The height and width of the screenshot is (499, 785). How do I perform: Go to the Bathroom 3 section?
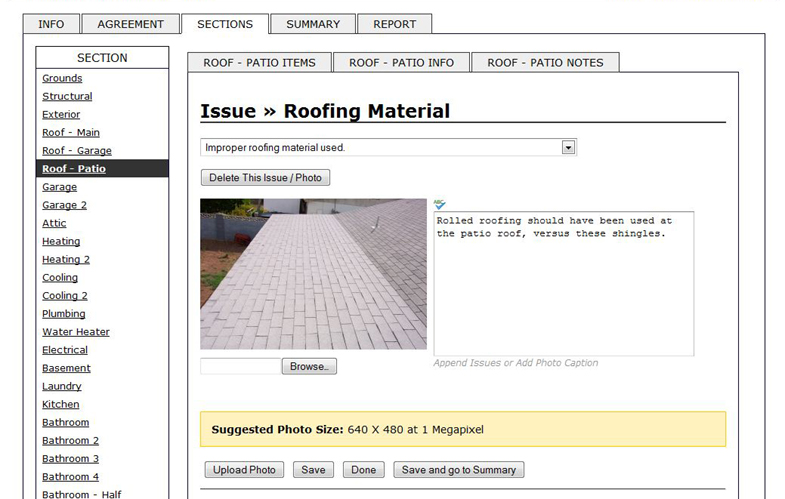pyautogui.click(x=71, y=458)
